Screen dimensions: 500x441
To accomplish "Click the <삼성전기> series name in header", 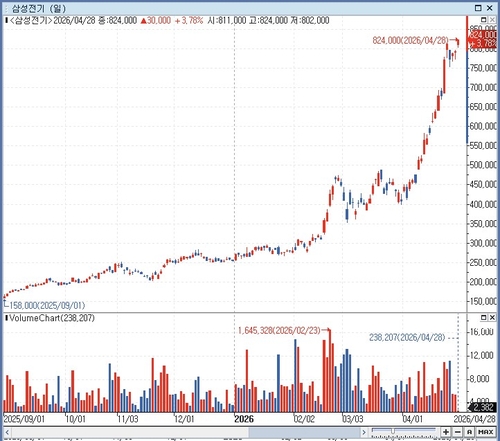I will (x=30, y=21).
